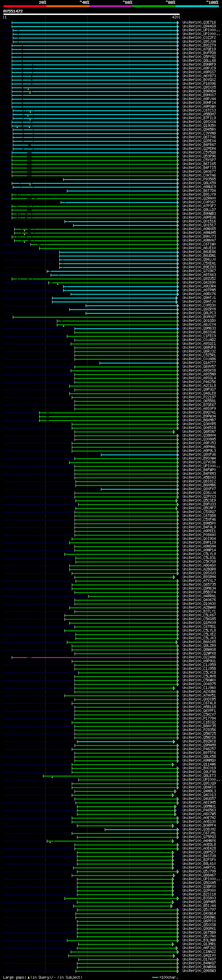
Task: Select the UniRef100_C1FEC9 label
Action: [199, 336]
